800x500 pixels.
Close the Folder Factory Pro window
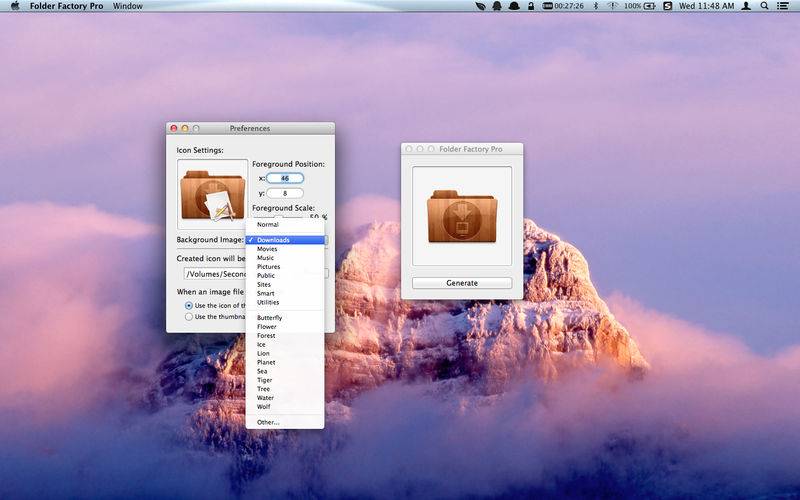408,149
